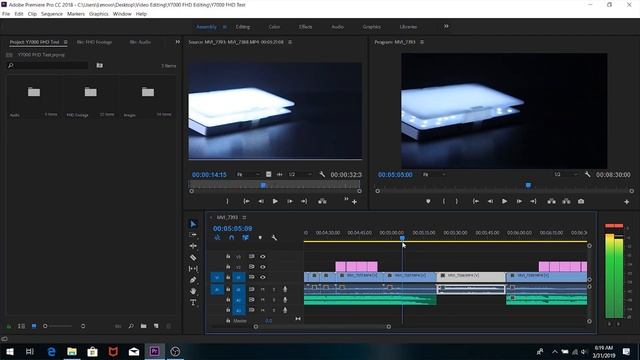Expand hidden Project panel tabs chevron
The width and height of the screenshot is (640, 360).
click(x=178, y=42)
